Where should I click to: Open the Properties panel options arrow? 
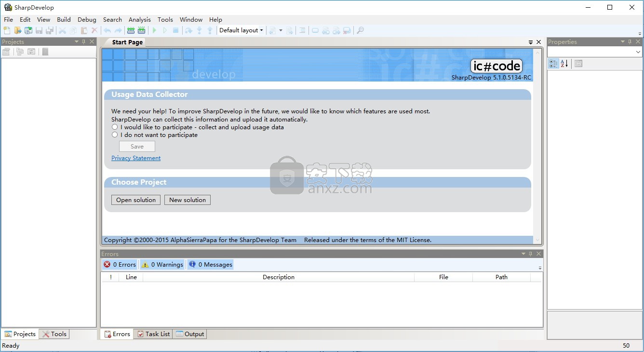tap(622, 42)
